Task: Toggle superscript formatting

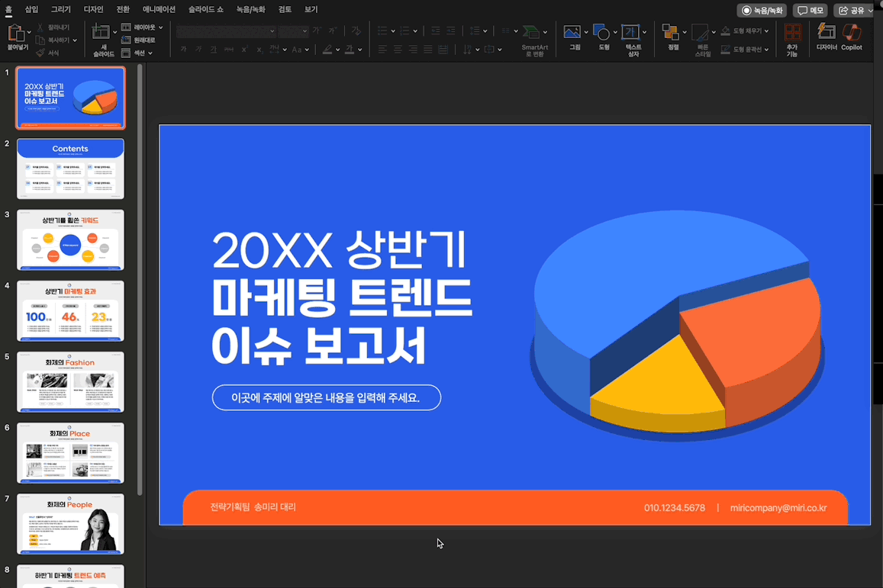Action: (x=244, y=50)
